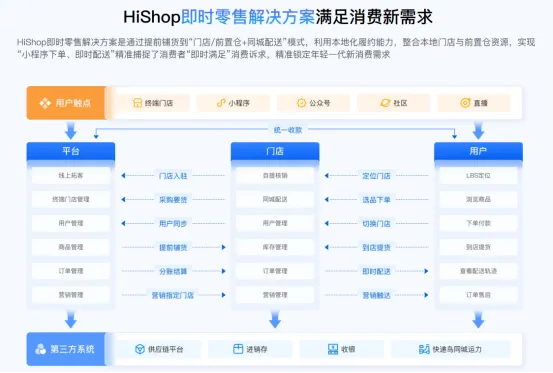553x373 pixels.
Task: Click 用户管理 in the 门店 column
Action: coord(275,223)
